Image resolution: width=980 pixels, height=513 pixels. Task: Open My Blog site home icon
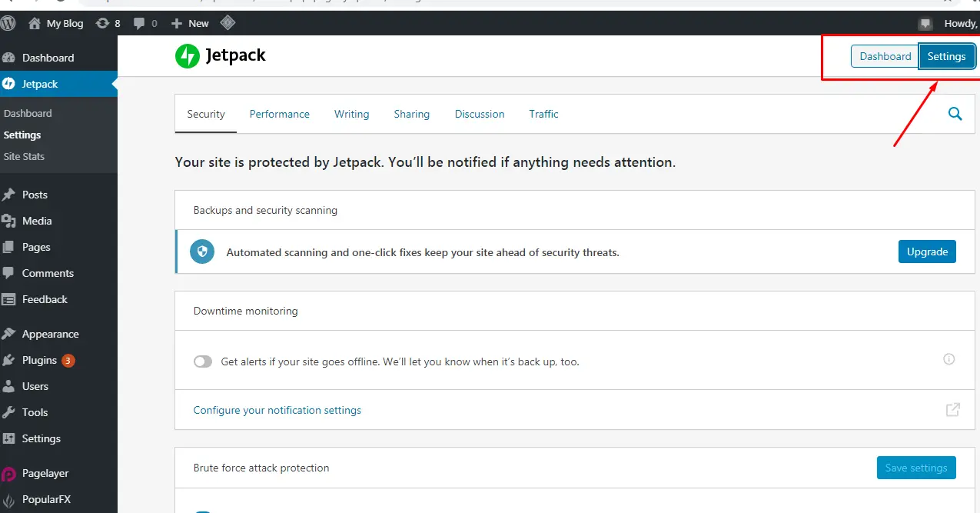tap(35, 23)
